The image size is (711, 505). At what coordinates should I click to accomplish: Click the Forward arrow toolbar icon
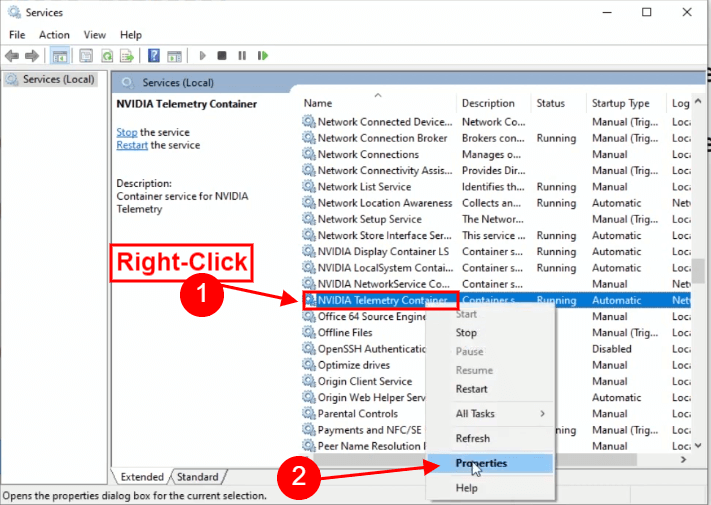pos(32,56)
